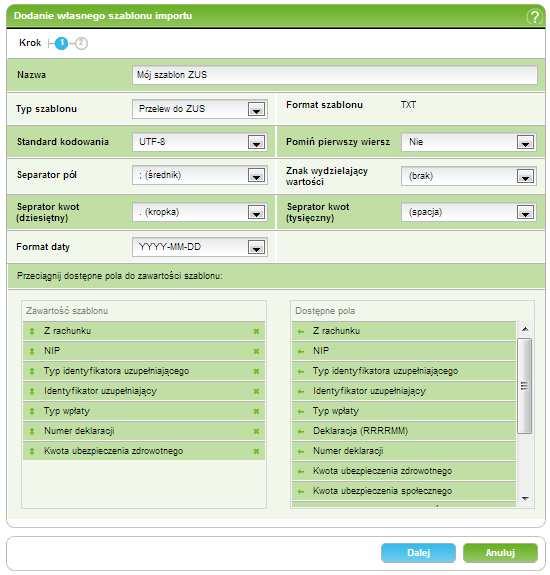Screen dimensions: 550x575
Task: Add Kwota ubezpieczenia społecznego via arrow icon
Action: [x=301, y=491]
